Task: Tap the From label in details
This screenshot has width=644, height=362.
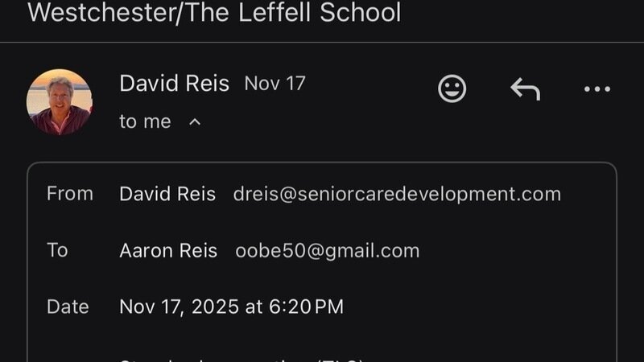Action: coord(70,194)
